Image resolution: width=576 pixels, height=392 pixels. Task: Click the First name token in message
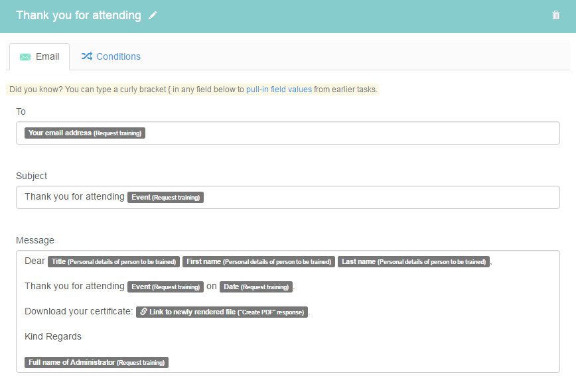259,262
